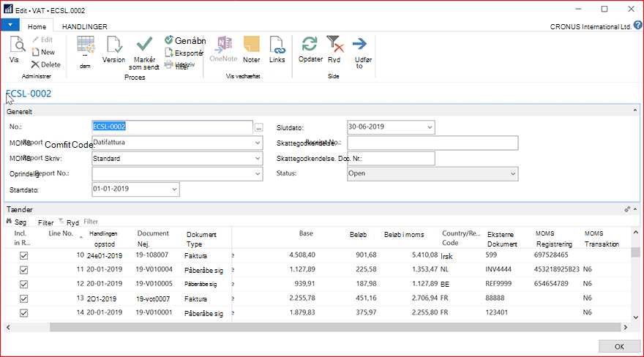Toggle Incl. checkbox for line 11
This screenshot has height=357, width=644.
coord(24,270)
